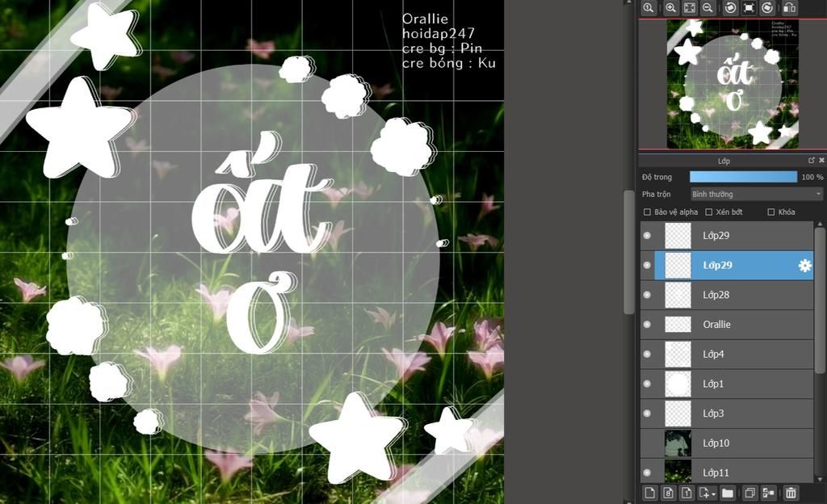
Task: Select the Lớp3 layer name
Action: coord(713,414)
